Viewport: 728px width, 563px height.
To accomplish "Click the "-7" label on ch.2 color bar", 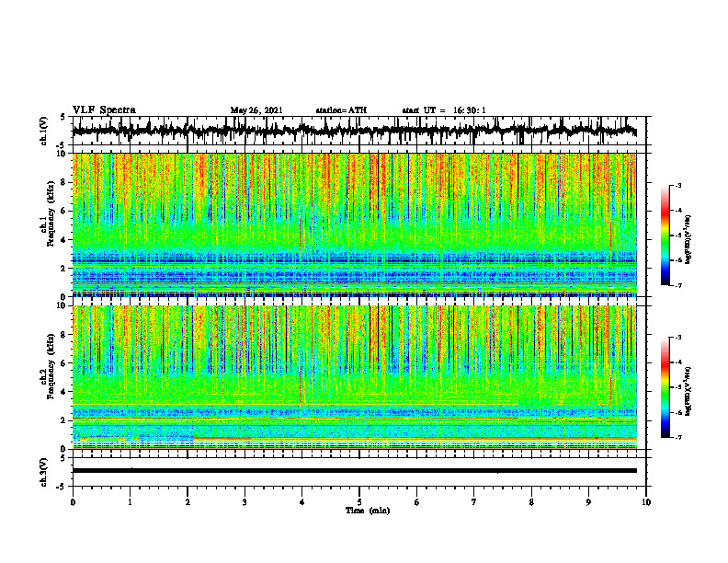I will pyautogui.click(x=677, y=437).
